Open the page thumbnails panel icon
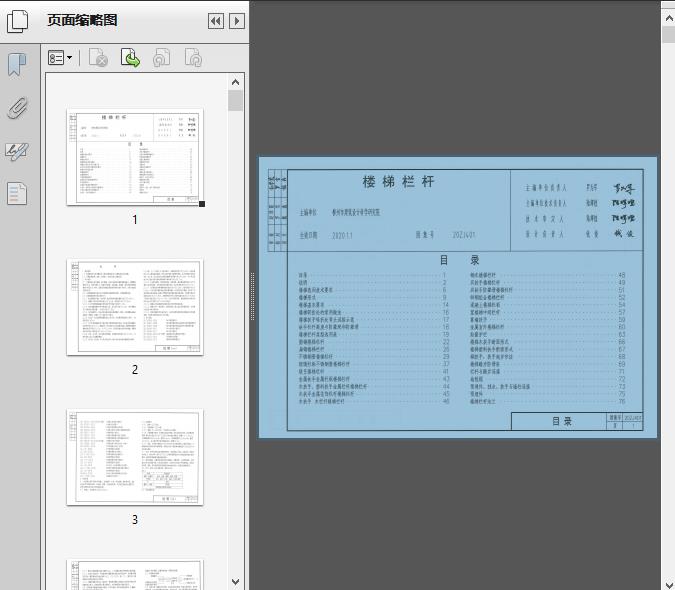This screenshot has width=675, height=590. point(19,20)
